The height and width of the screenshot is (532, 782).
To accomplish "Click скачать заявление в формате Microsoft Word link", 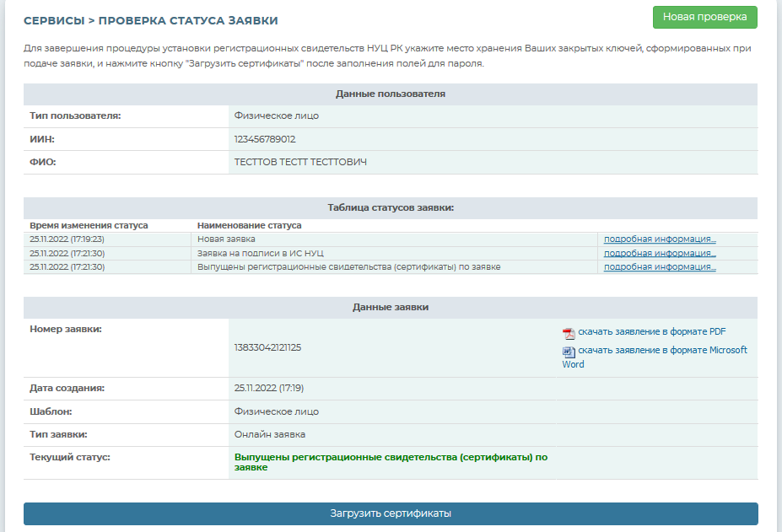I will [x=661, y=351].
